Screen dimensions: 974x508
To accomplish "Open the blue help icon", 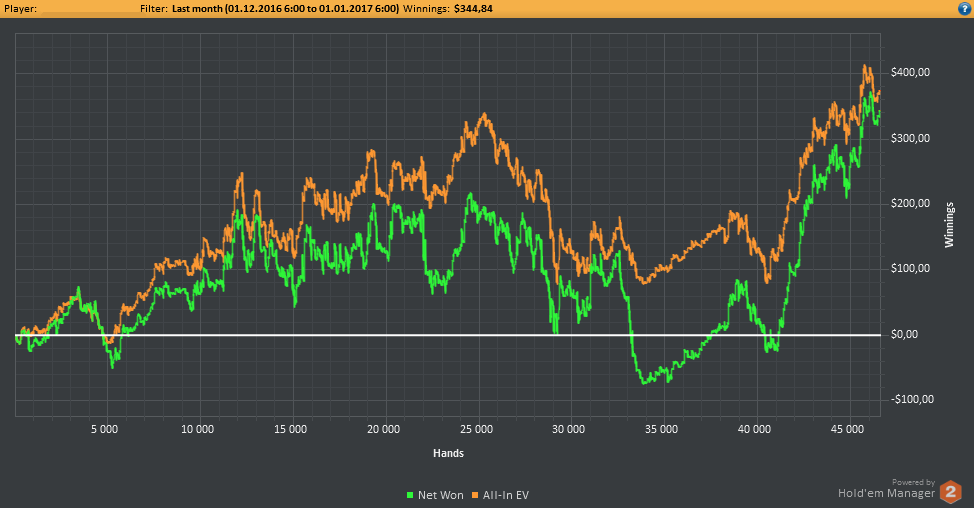I will coord(963,9).
